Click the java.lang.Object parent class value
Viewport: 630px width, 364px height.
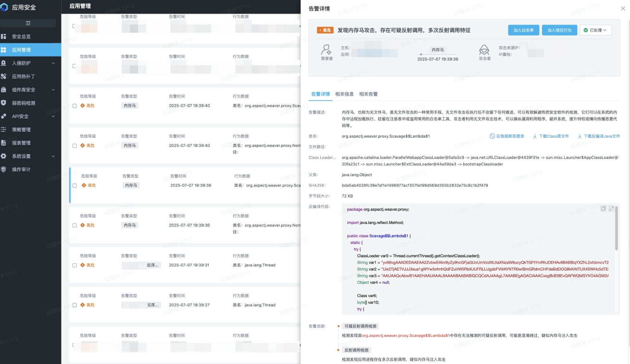357,175
